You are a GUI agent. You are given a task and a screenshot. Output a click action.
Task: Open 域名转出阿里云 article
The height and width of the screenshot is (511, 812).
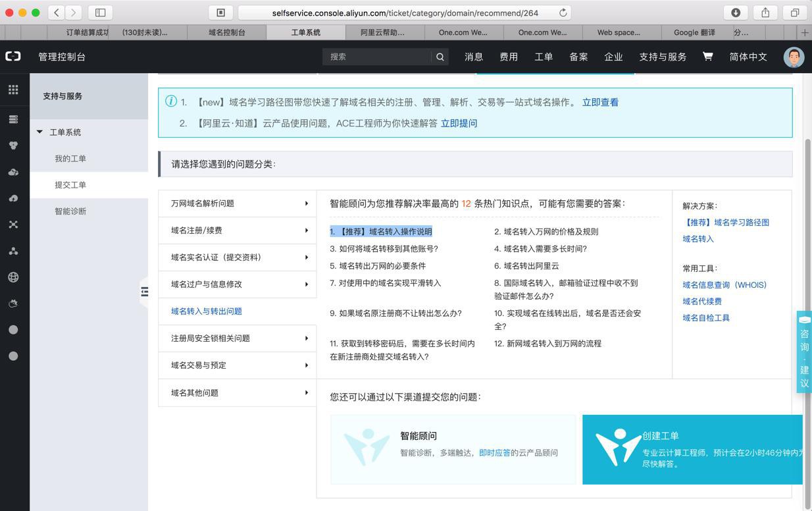526,266
